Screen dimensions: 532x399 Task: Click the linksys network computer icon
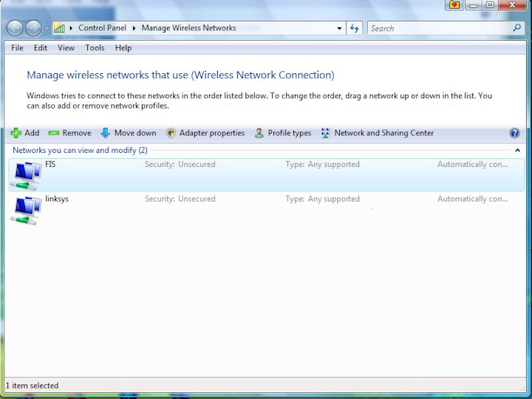pos(26,211)
